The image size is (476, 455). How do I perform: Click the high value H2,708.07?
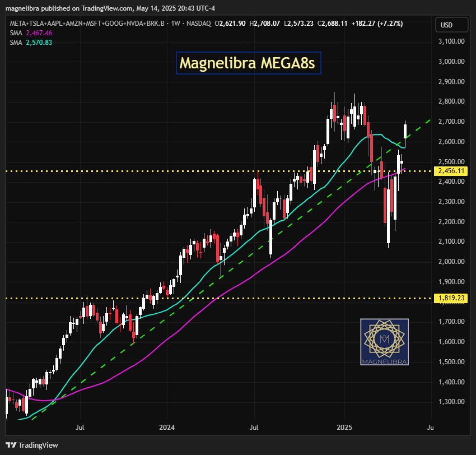click(264, 24)
